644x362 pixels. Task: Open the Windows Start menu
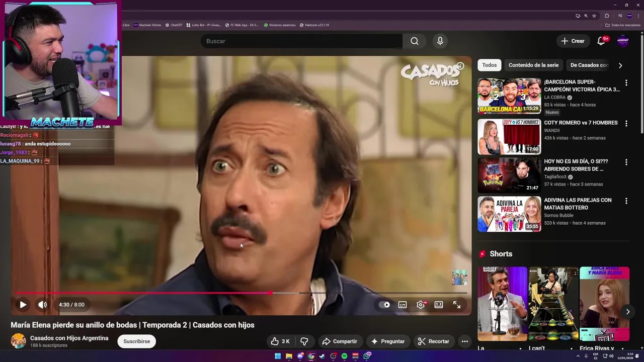click(x=278, y=356)
